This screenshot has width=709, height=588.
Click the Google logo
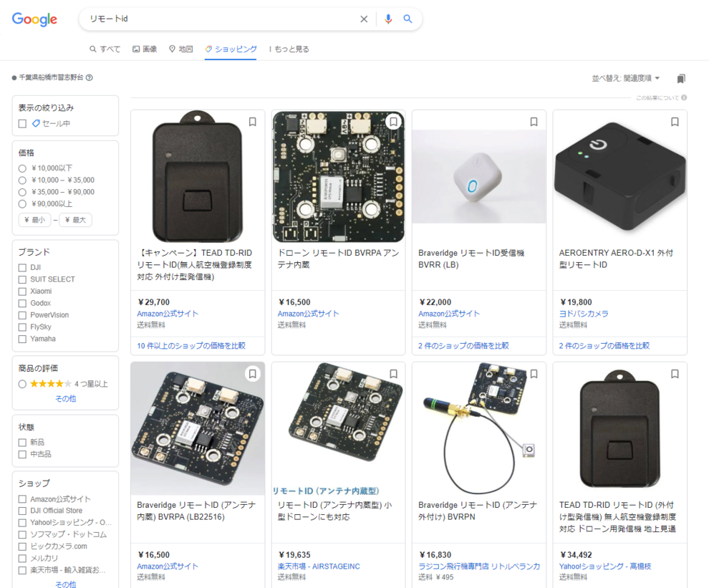[34, 19]
